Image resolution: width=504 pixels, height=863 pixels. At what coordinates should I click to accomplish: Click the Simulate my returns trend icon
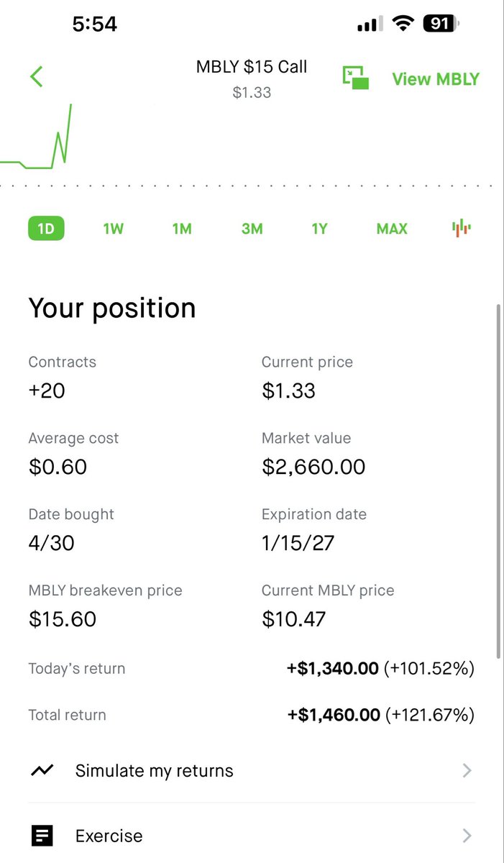42,770
